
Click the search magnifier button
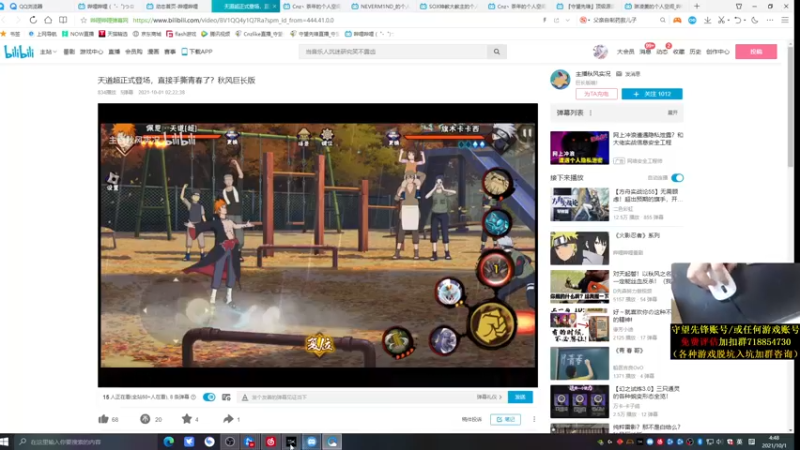[x=496, y=52]
